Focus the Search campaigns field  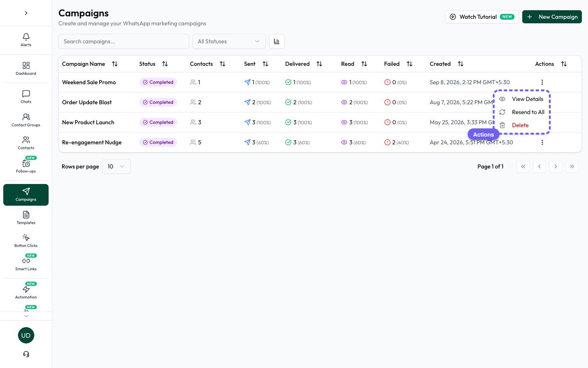pyautogui.click(x=124, y=41)
